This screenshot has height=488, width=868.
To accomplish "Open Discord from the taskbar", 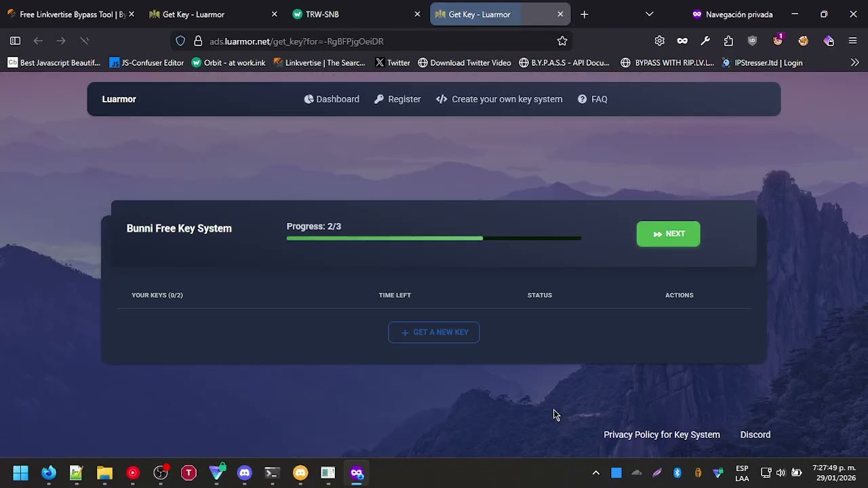I will point(245,472).
